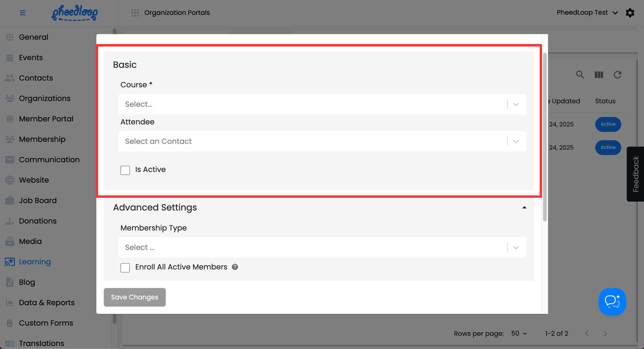Open the view columns icon

pyautogui.click(x=599, y=75)
